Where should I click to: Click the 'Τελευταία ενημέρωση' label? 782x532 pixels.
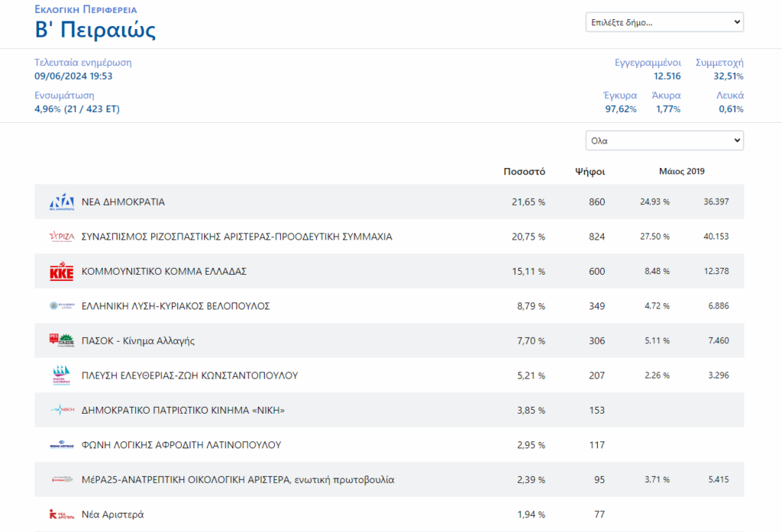pyautogui.click(x=83, y=63)
